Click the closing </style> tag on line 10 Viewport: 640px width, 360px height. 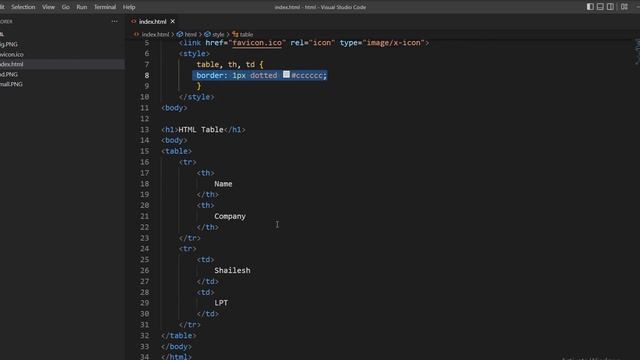(x=197, y=97)
